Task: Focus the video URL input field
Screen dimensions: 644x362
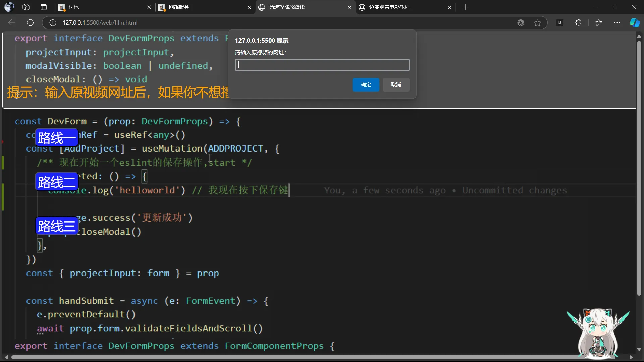Action: coord(322,65)
